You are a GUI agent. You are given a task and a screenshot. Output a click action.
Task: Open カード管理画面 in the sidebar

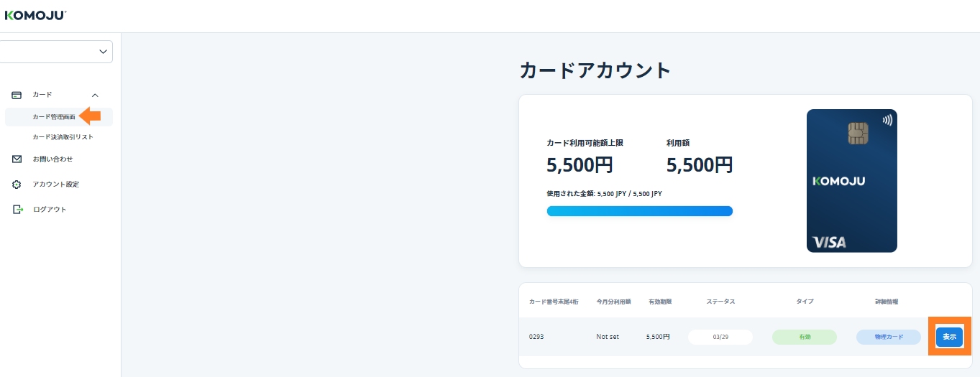(54, 116)
